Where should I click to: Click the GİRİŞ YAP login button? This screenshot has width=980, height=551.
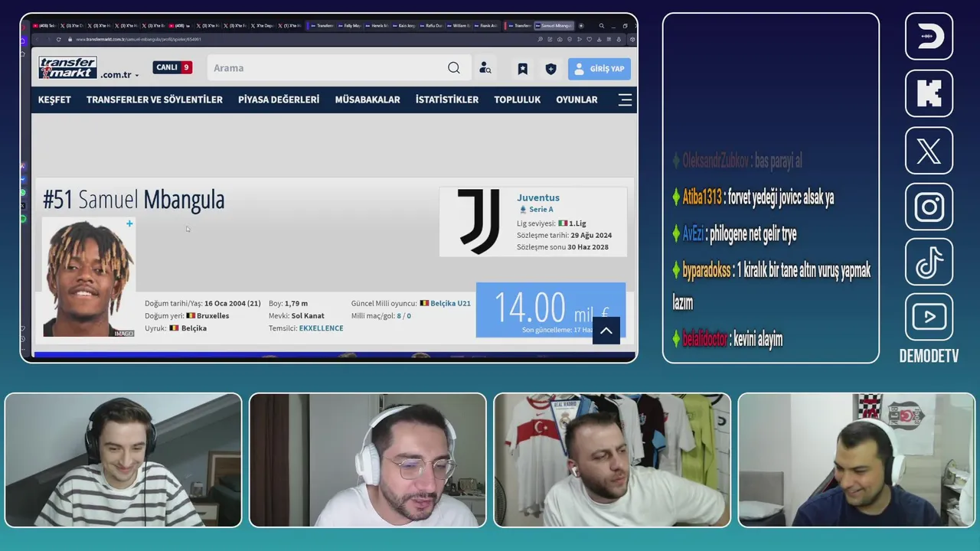click(x=599, y=69)
